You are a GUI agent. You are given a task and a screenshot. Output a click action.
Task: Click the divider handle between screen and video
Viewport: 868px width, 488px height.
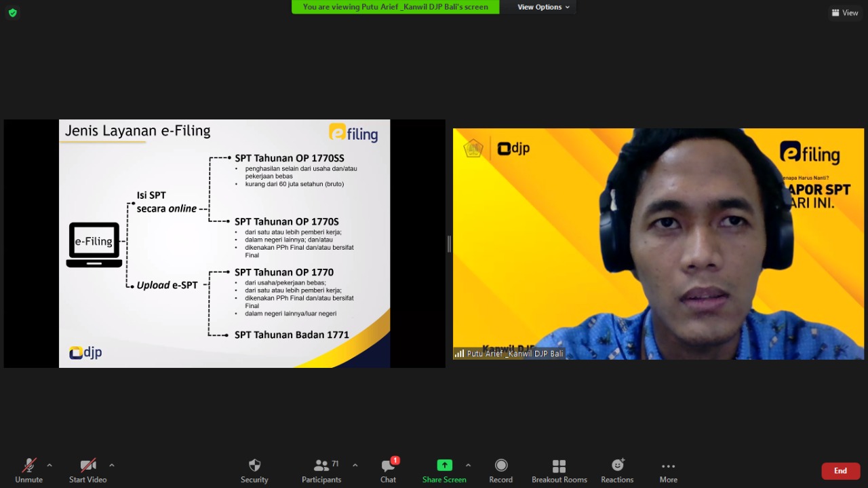[449, 244]
